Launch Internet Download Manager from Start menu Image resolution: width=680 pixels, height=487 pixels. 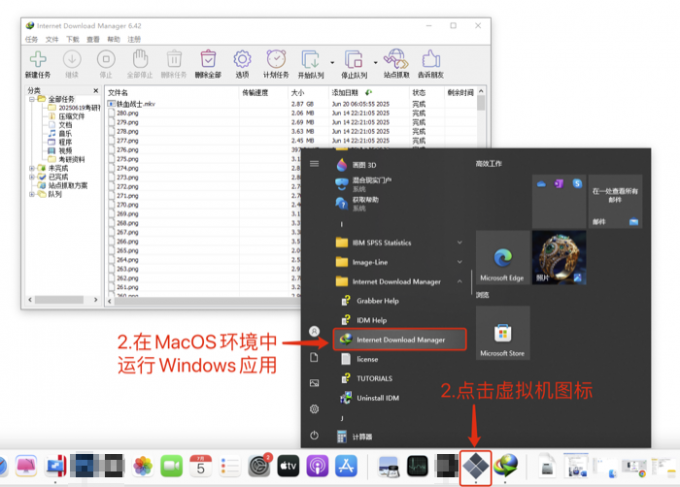(x=400, y=340)
